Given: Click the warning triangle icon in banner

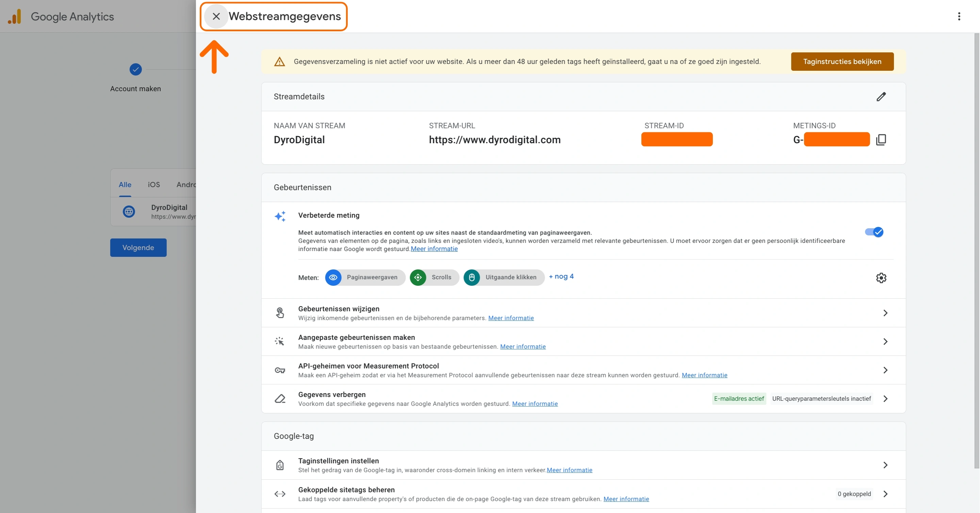Looking at the screenshot, I should pos(279,62).
